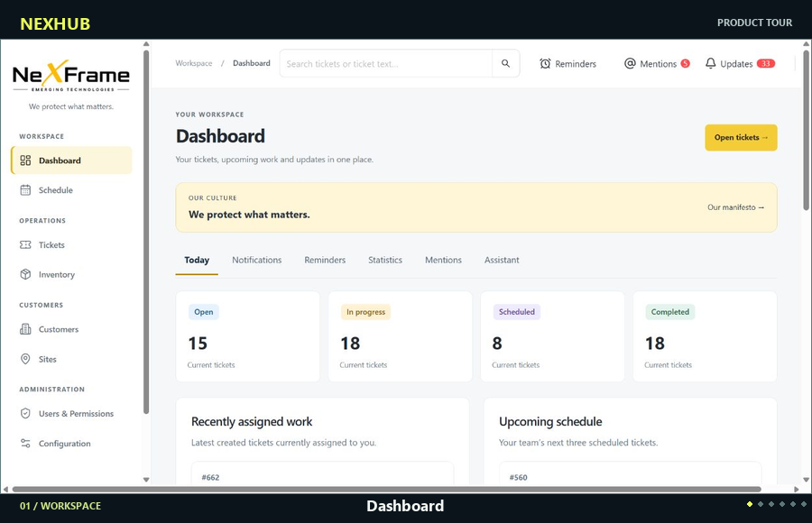The image size is (812, 523).
Task: Click the NeXFrame logo in sidebar
Action: pos(71,76)
